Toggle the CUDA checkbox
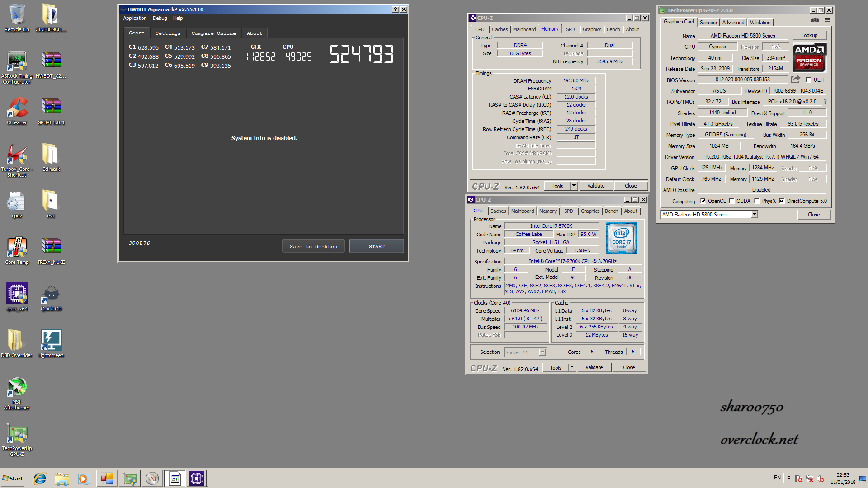868x488 pixels. point(731,201)
